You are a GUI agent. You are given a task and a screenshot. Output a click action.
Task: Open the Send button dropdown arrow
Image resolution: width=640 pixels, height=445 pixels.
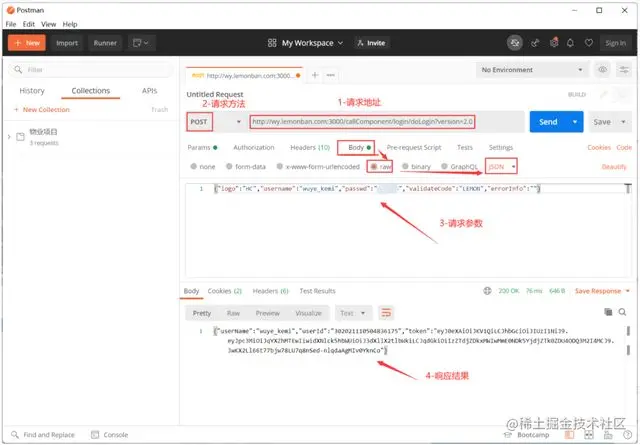[575, 122]
